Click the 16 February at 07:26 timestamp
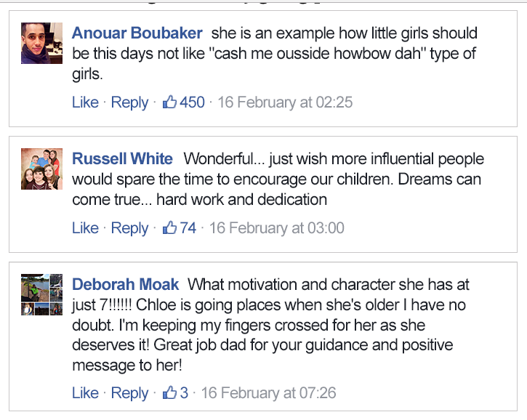Screen dimensions: 527x420 pos(268,393)
